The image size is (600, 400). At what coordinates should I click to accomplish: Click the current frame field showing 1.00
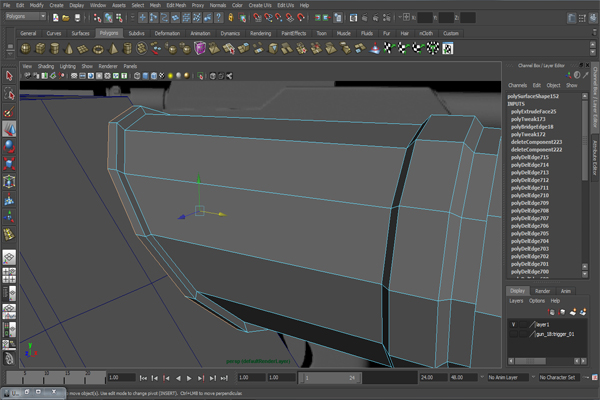[x=121, y=377]
